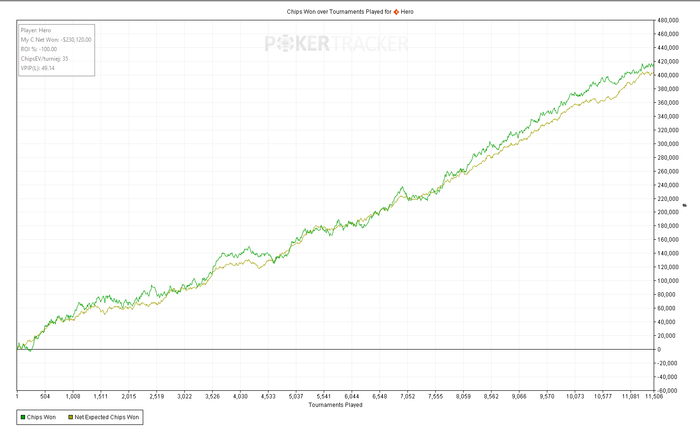Click the yellow Net Expected Chips Won swatch
700x432 pixels.
(71, 417)
